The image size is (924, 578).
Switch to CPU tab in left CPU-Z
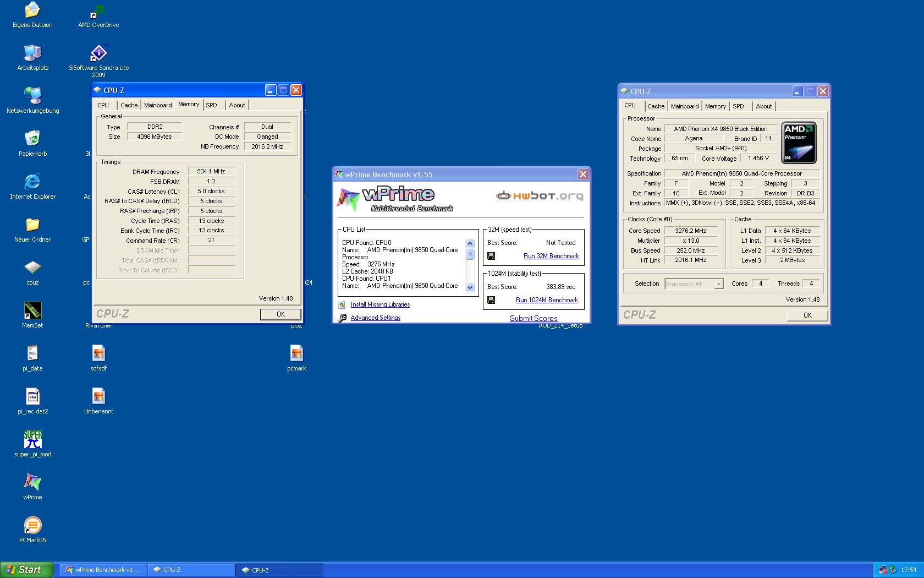[x=103, y=105]
